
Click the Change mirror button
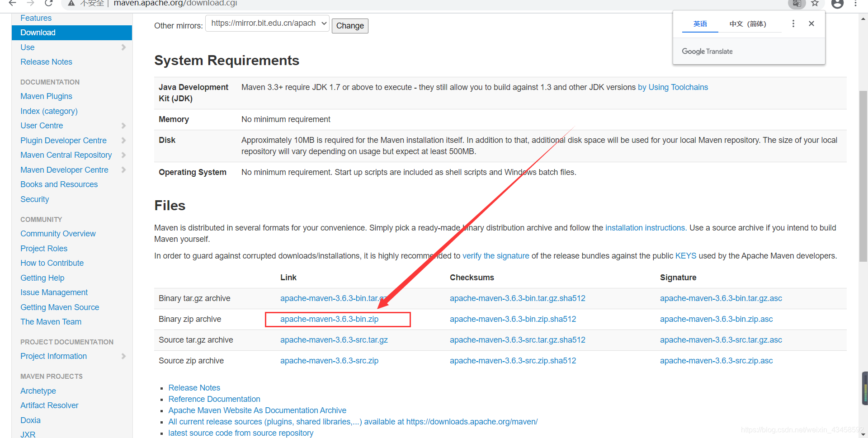coord(350,26)
